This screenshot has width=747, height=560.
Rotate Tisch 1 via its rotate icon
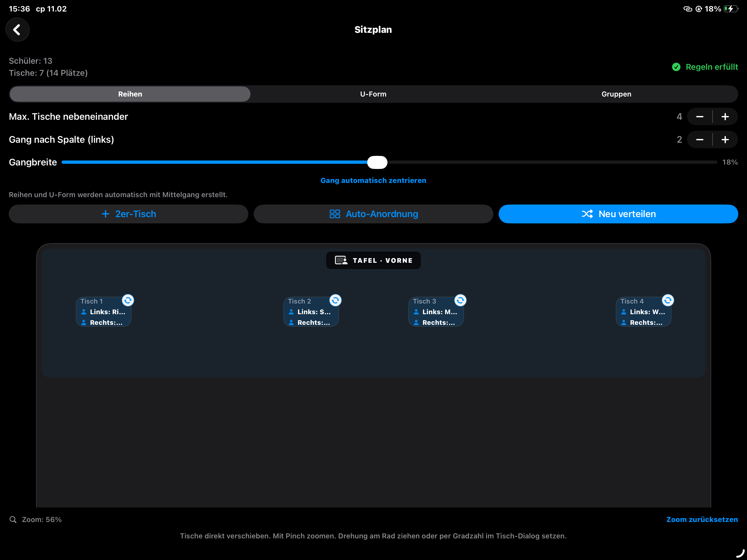click(128, 300)
